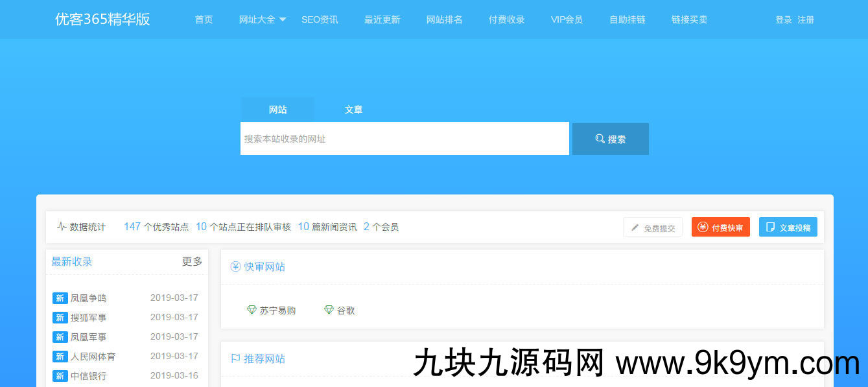This screenshot has width=868, height=387.
Task: Click the 登录 login link
Action: click(784, 19)
